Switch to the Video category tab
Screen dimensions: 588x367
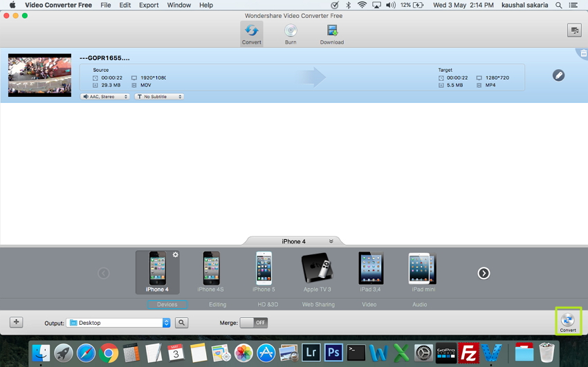coord(369,305)
